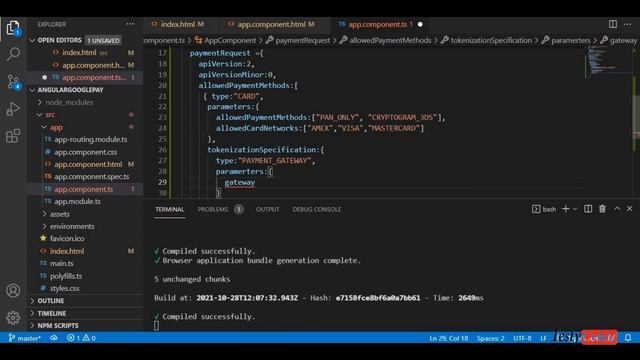This screenshot has width=640, height=360.
Task: Open styles.css in the file tree
Action: coord(64,288)
